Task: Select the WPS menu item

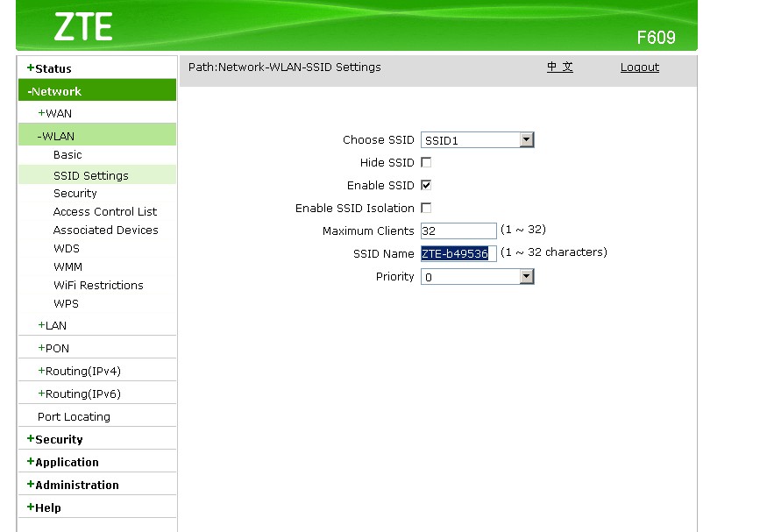Action: pos(66,303)
